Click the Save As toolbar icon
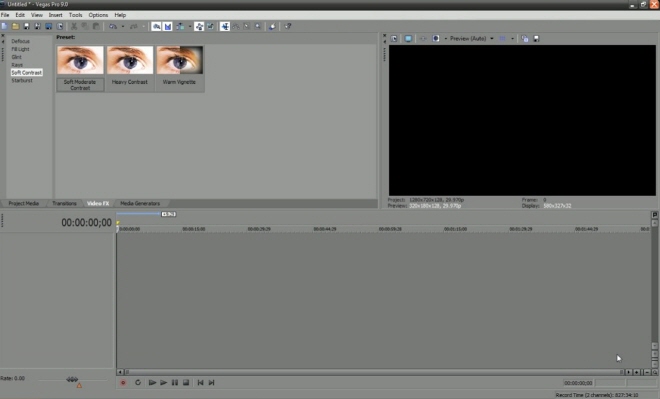 37,26
